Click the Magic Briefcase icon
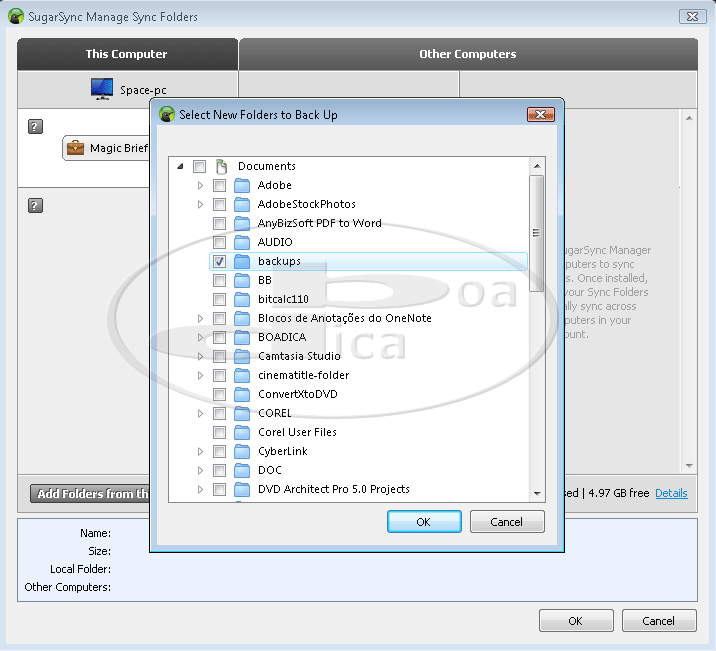The height and width of the screenshot is (651, 716). (75, 148)
